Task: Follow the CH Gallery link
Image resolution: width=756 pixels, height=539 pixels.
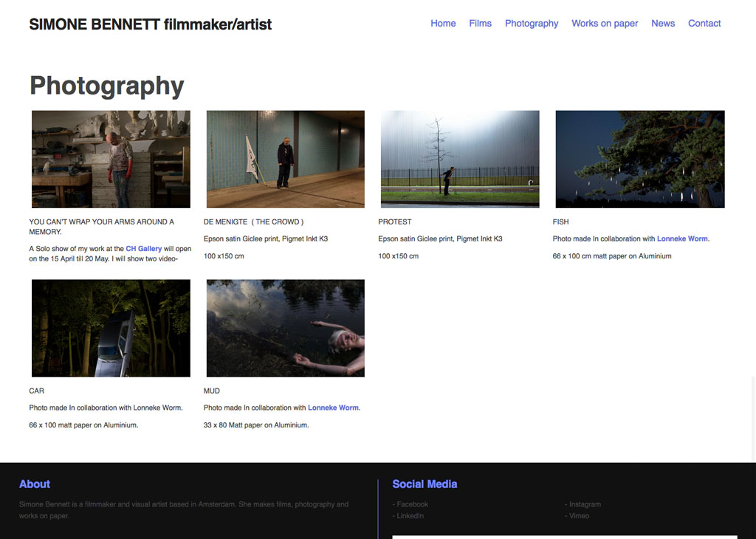Action: pos(143,249)
